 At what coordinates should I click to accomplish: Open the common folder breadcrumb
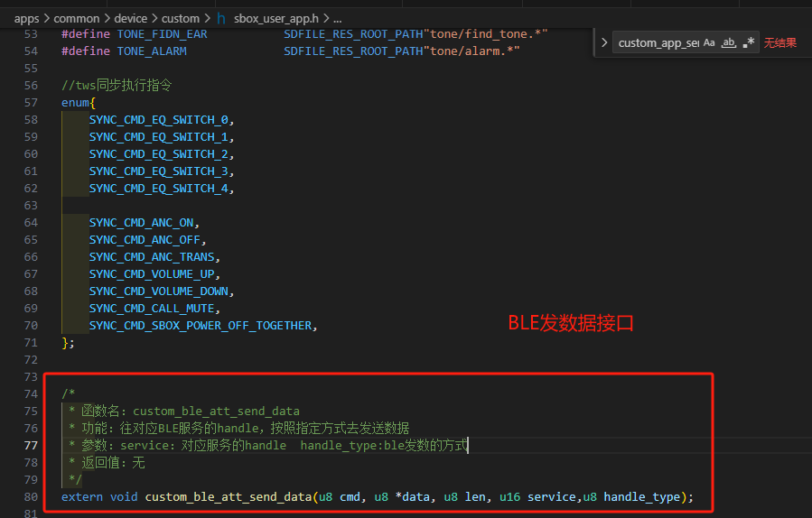[77, 19]
